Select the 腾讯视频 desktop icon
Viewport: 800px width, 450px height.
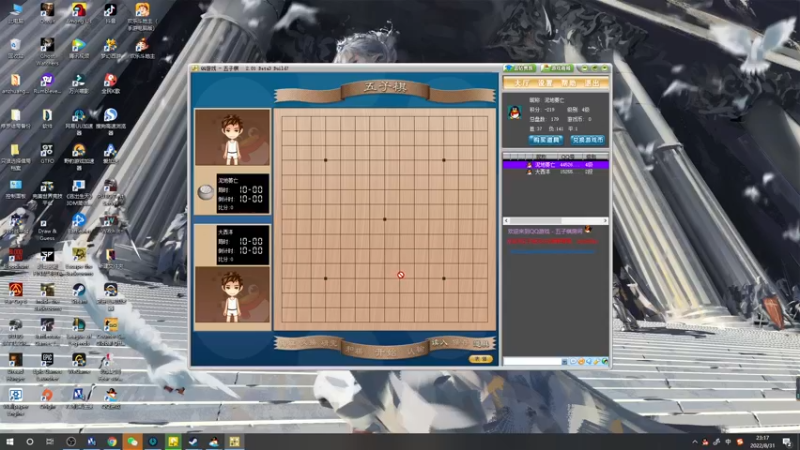pyautogui.click(x=79, y=48)
